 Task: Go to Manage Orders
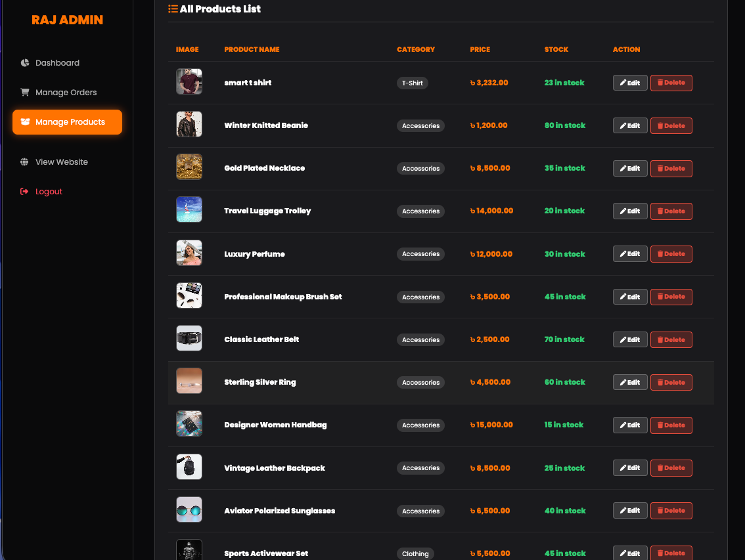tap(67, 92)
